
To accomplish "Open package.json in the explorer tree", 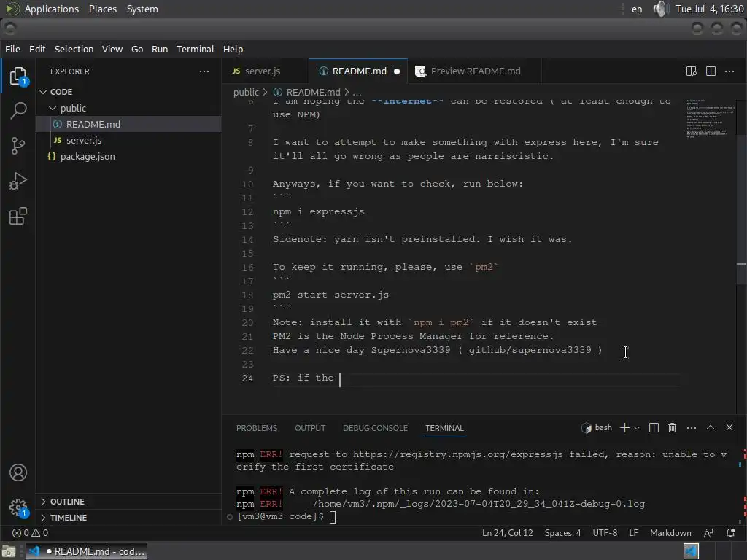I will click(x=128, y=157).
